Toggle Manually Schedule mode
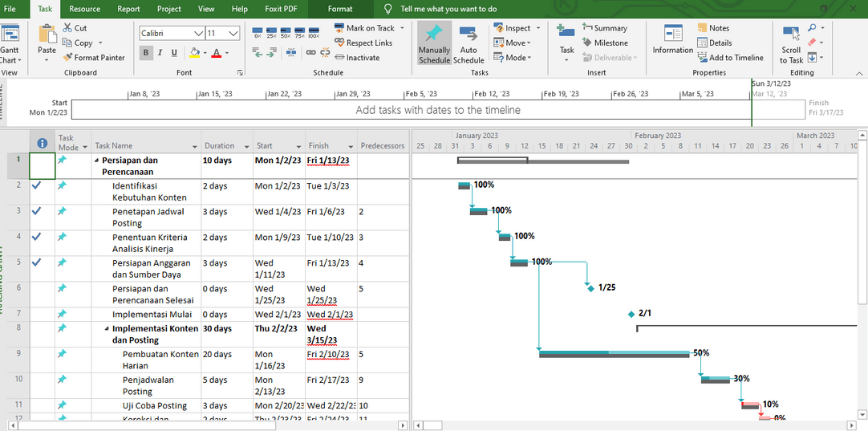Screen dimensions: 868x431 434,44
